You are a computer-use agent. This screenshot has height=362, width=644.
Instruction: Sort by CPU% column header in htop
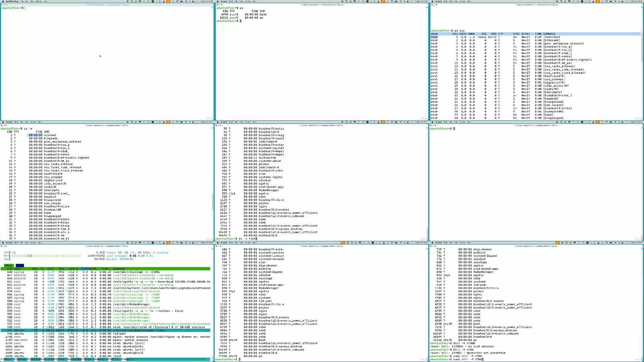[x=85, y=269]
